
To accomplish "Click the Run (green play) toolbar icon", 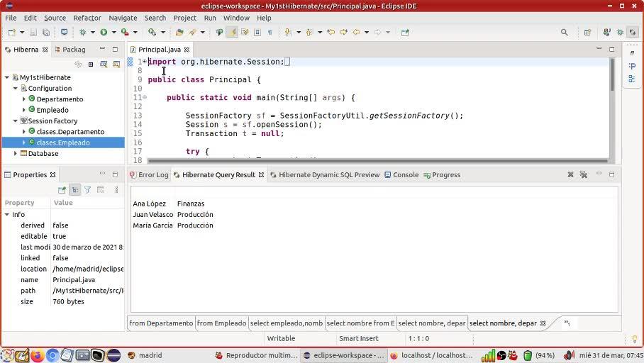I will point(104,32).
